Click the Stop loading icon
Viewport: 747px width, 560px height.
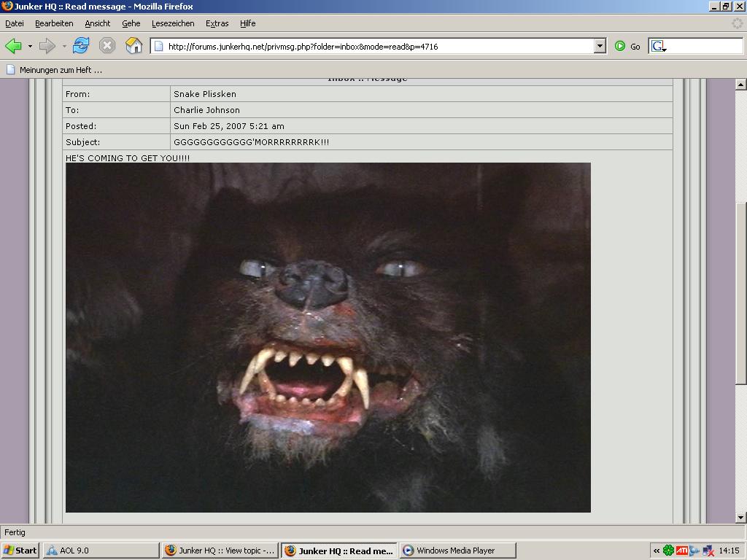tap(107, 46)
